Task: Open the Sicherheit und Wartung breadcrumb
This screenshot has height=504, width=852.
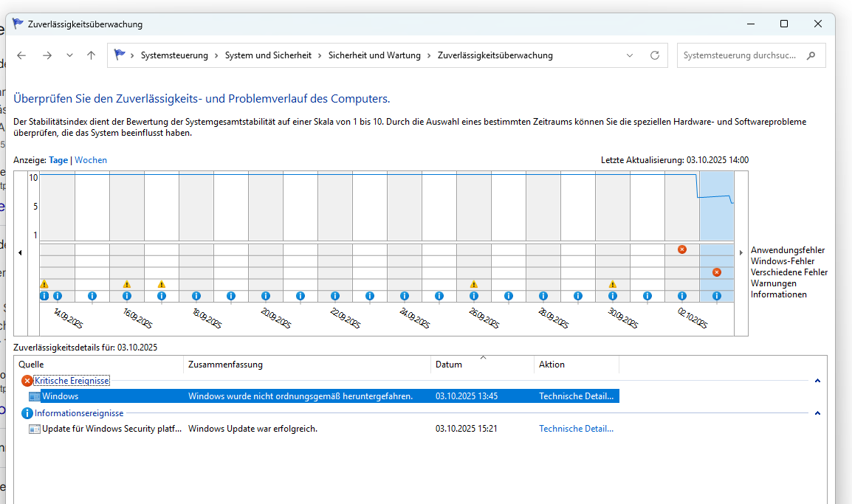Action: pyautogui.click(x=374, y=55)
